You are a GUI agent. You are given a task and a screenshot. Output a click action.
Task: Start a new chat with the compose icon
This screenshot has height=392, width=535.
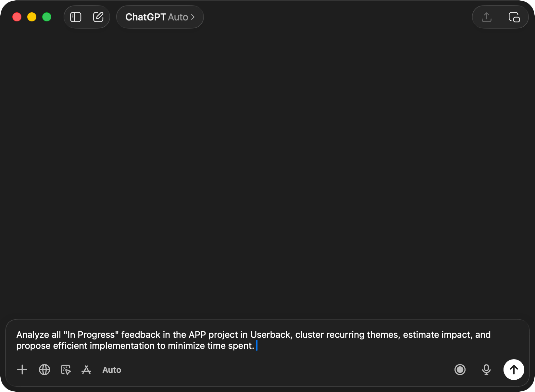tap(98, 17)
